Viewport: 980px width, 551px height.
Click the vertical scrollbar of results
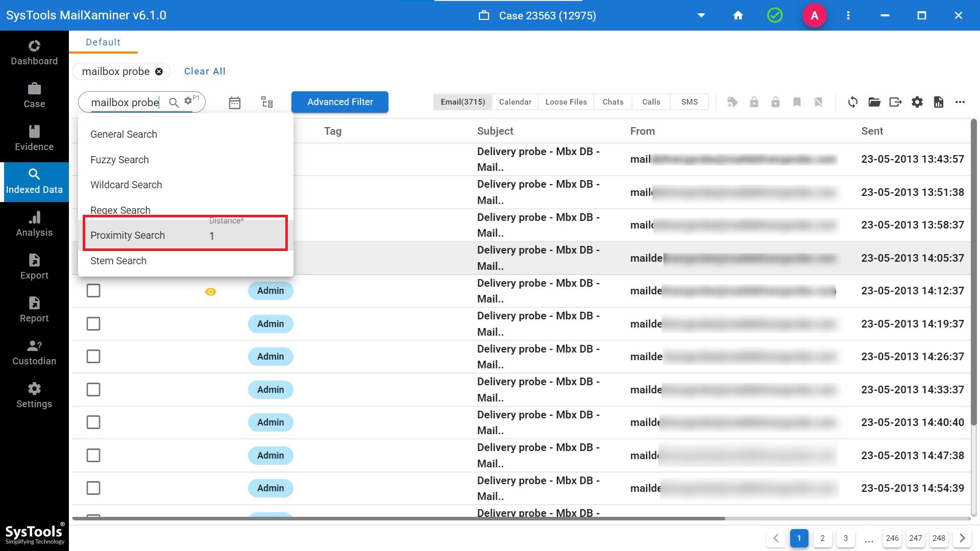point(973,273)
